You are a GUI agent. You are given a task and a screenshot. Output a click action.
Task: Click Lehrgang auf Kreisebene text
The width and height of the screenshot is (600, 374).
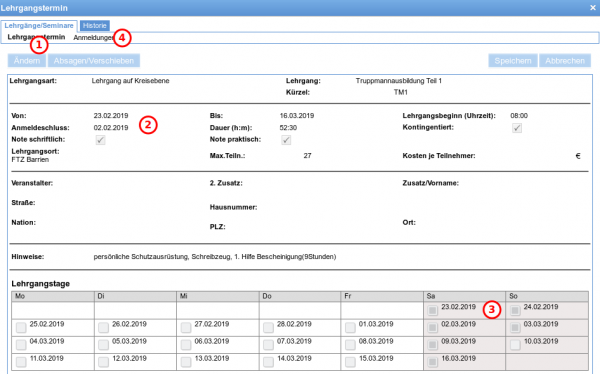point(130,81)
